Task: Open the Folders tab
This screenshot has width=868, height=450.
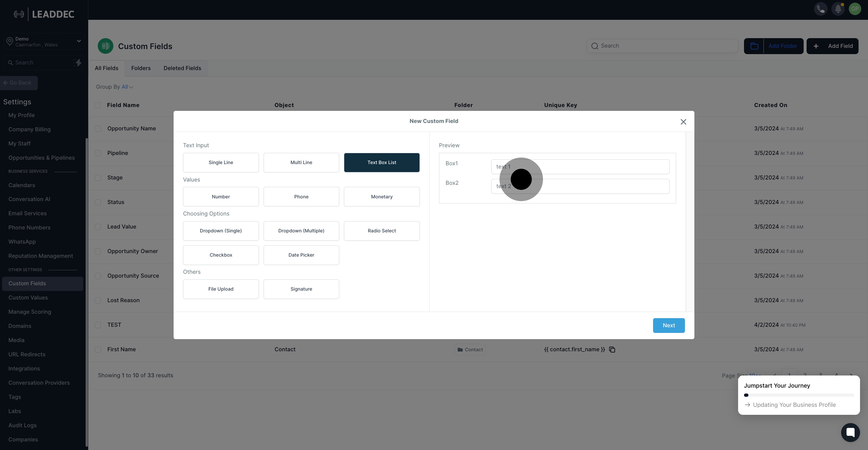Action: (x=141, y=68)
